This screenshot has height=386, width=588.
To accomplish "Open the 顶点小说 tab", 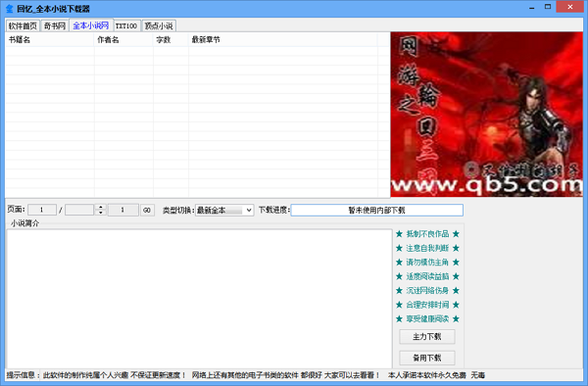I will tap(159, 25).
